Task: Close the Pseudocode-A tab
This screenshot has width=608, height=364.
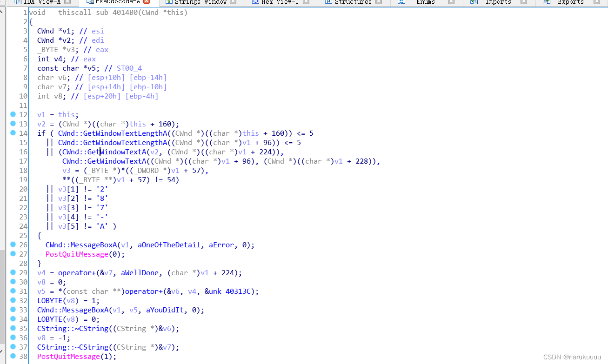Action: pos(147,2)
